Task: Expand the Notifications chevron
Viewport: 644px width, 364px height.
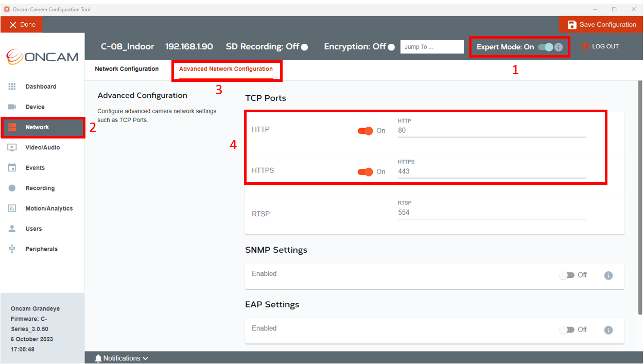Action: point(146,358)
